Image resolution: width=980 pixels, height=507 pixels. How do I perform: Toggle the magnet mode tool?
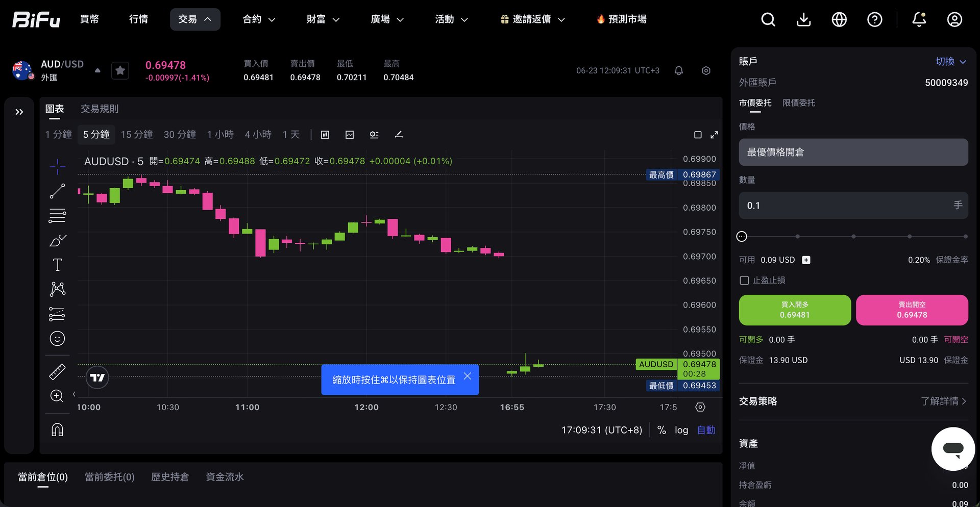(57, 430)
